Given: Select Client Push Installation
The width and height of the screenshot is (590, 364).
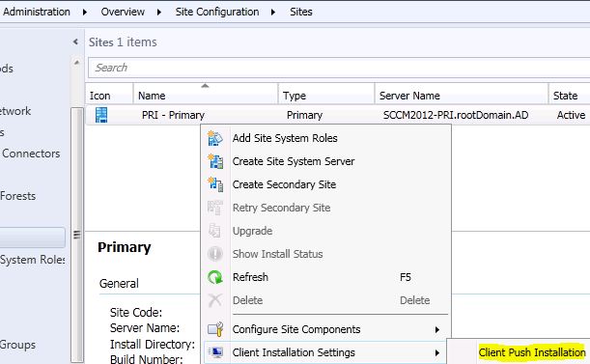Looking at the screenshot, I should pyautogui.click(x=532, y=352).
